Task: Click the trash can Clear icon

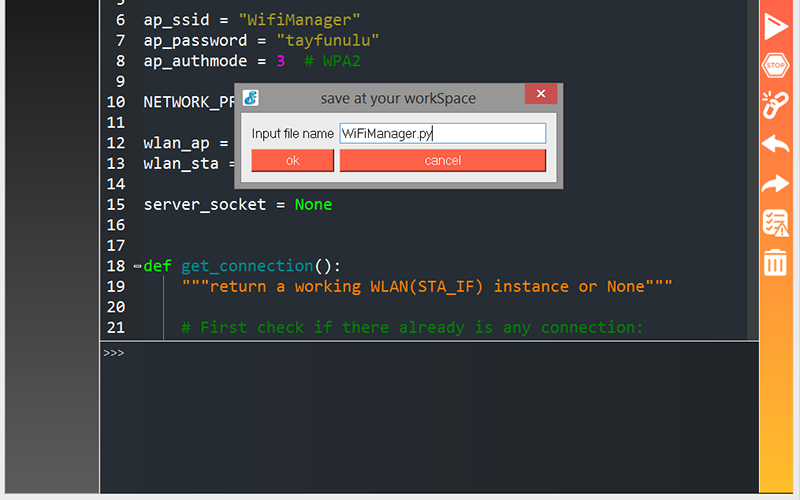Action: [x=776, y=263]
